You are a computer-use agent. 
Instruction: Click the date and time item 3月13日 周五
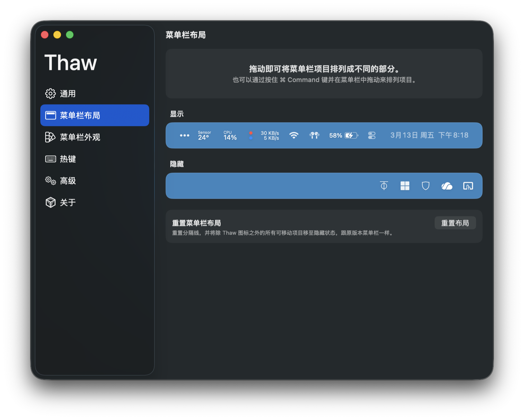pos(429,136)
